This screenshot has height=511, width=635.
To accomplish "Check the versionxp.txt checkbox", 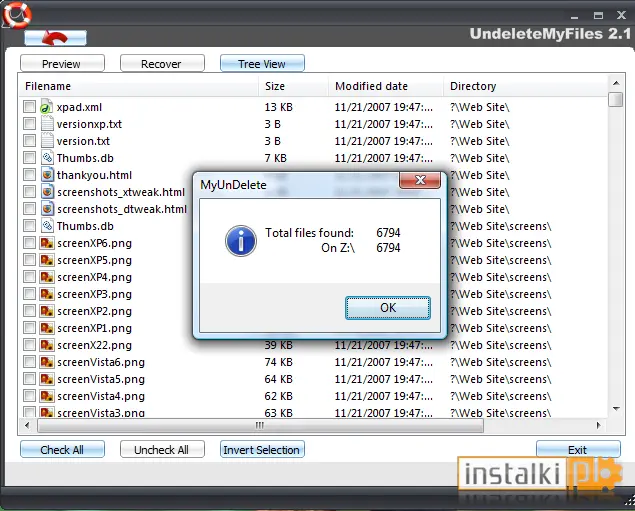I will tap(29, 124).
